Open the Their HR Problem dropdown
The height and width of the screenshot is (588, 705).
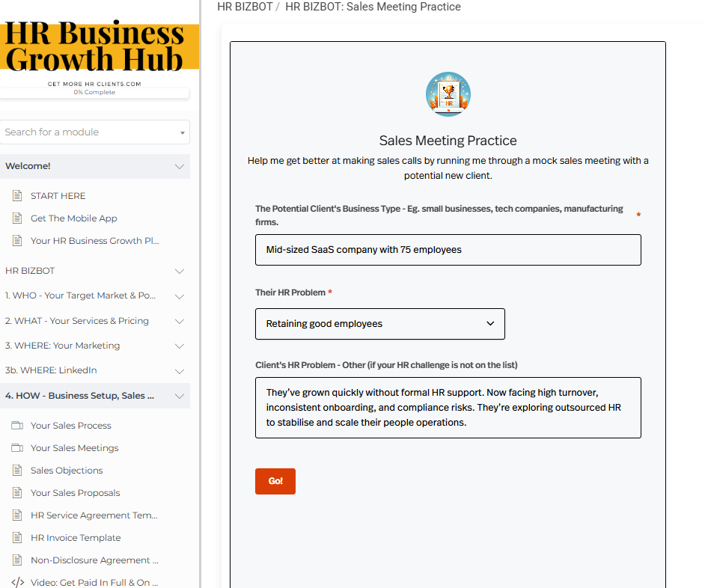[380, 324]
